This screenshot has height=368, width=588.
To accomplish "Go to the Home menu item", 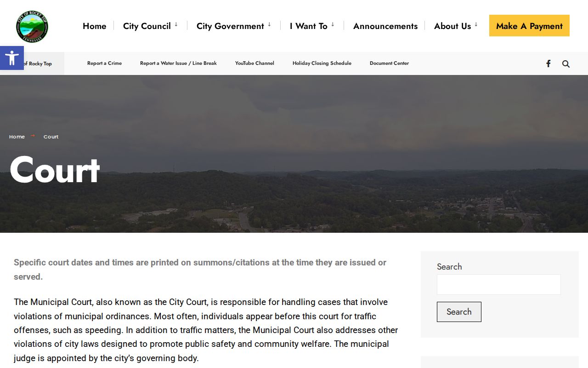I will 95,26.
